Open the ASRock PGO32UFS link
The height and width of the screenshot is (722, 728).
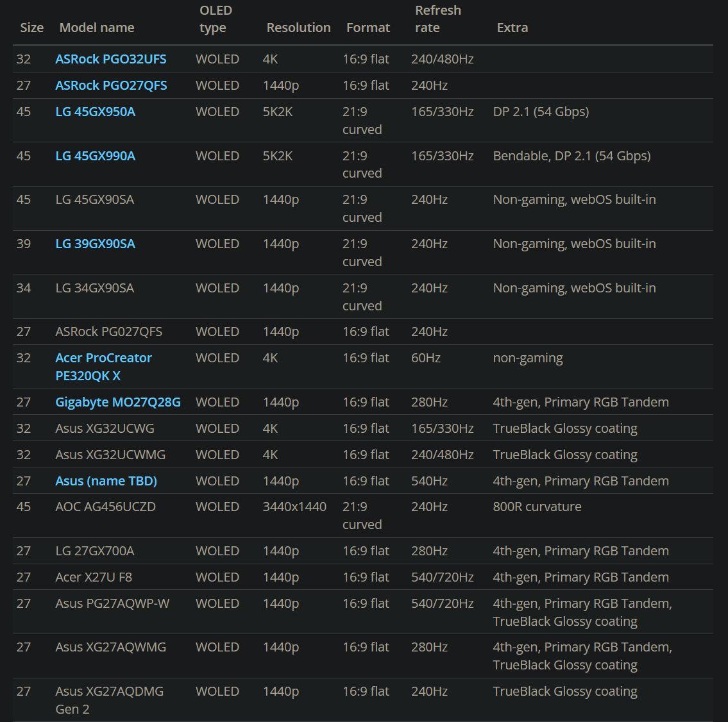(110, 59)
